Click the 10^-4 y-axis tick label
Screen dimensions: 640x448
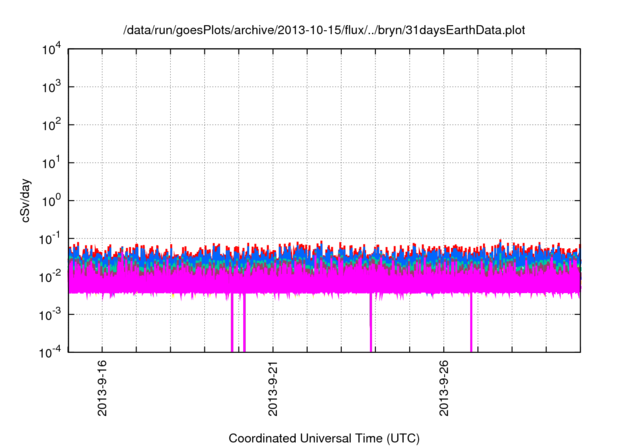[50, 352]
